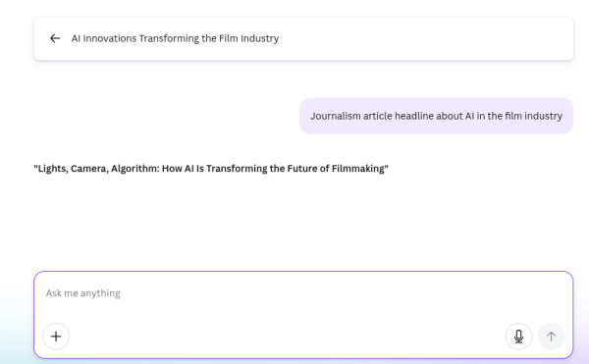Send the message with the up arrow button
Screen dimensions: 589x364
coord(551,337)
